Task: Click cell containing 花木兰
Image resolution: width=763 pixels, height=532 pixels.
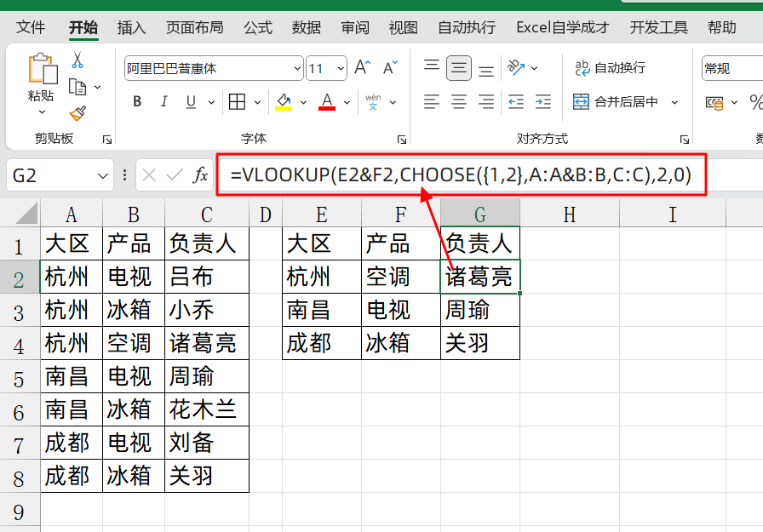Action: (207, 409)
